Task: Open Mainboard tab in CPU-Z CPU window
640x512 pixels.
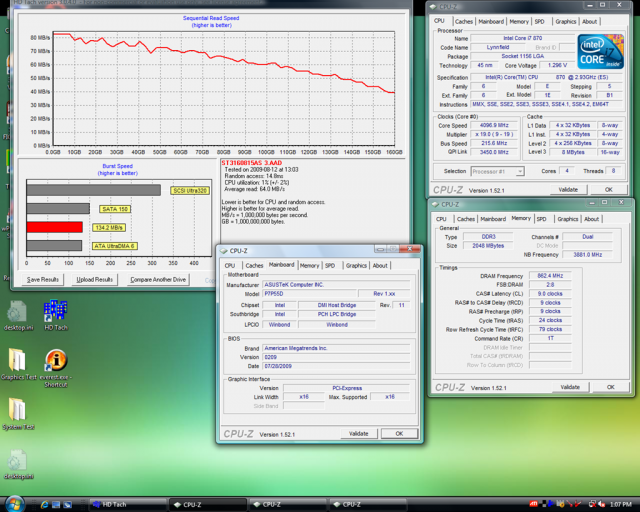Action: click(x=491, y=22)
